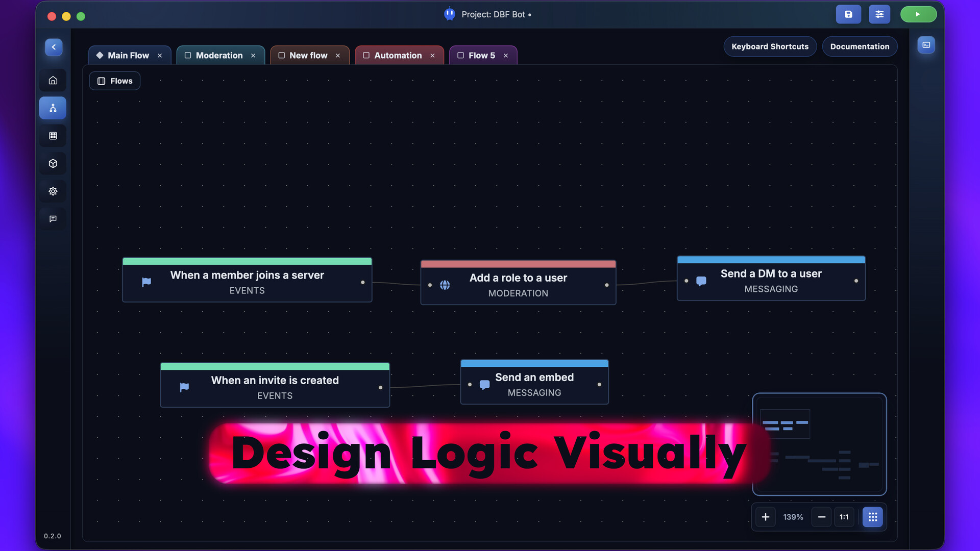The height and width of the screenshot is (551, 980).
Task: Open the chat messages sidebar icon
Action: point(53,219)
